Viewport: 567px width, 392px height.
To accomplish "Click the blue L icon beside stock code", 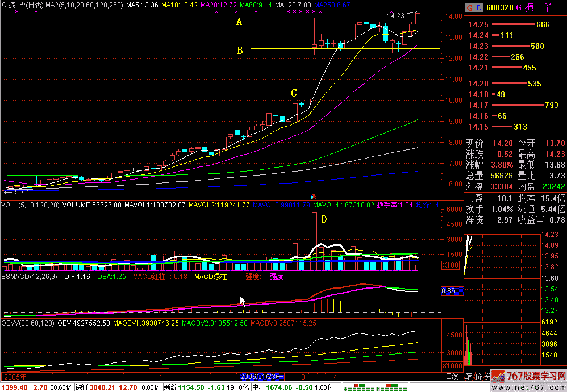I will [478, 8].
